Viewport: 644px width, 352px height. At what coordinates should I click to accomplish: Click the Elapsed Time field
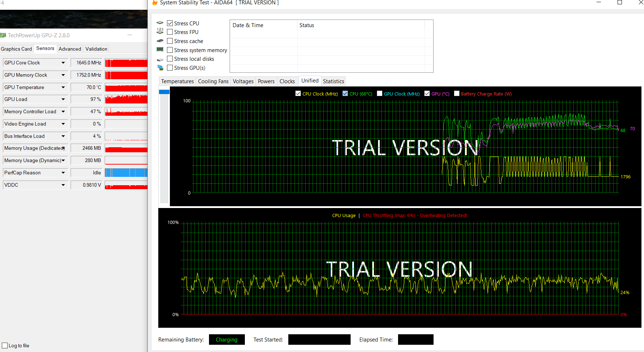pyautogui.click(x=416, y=339)
